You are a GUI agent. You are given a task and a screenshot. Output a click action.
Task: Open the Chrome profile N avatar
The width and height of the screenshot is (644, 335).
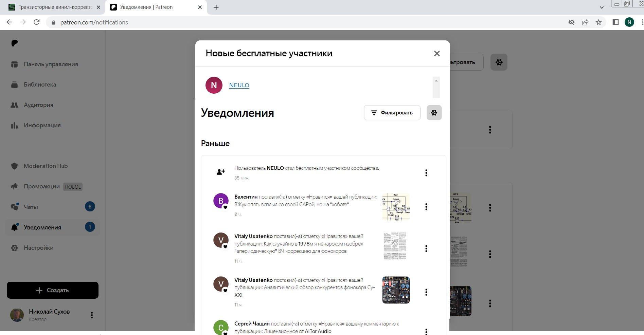629,22
